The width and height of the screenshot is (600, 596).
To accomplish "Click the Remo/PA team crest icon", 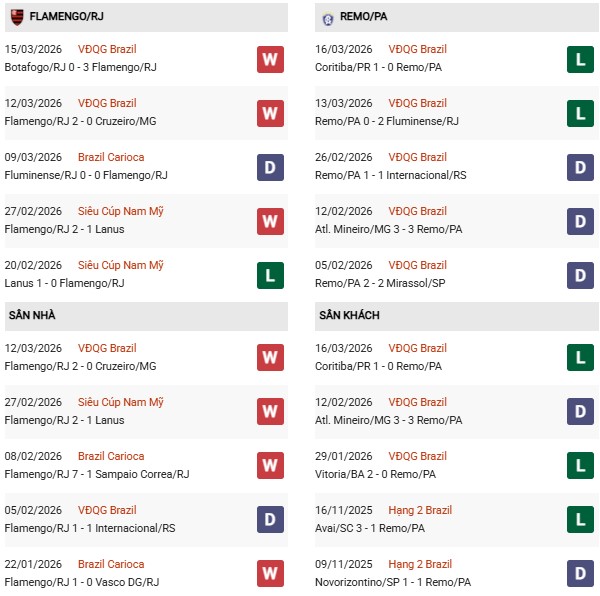I will [329, 18].
